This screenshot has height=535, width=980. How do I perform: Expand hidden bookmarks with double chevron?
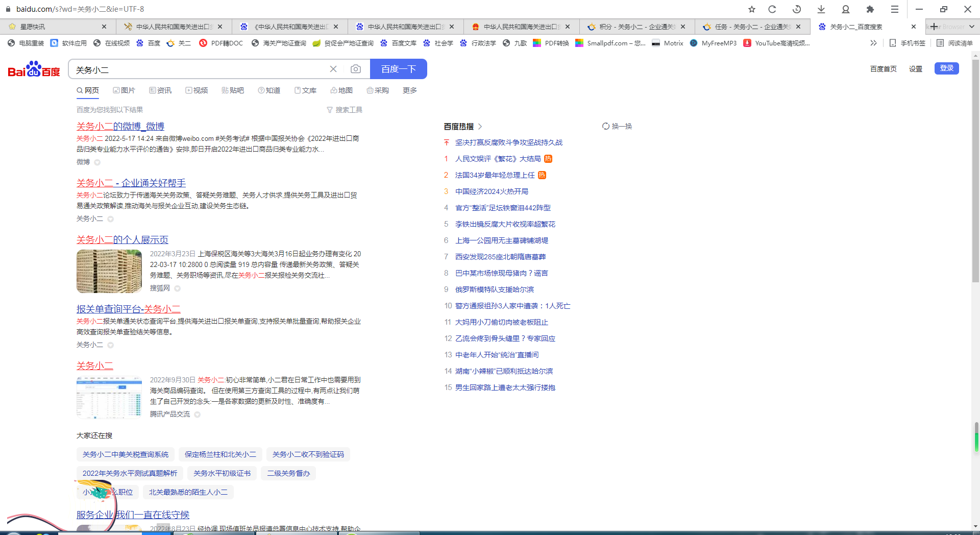pos(873,43)
